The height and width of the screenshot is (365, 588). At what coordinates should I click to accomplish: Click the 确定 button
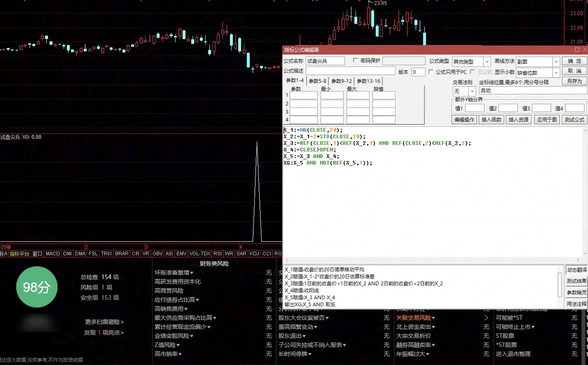pos(574,61)
